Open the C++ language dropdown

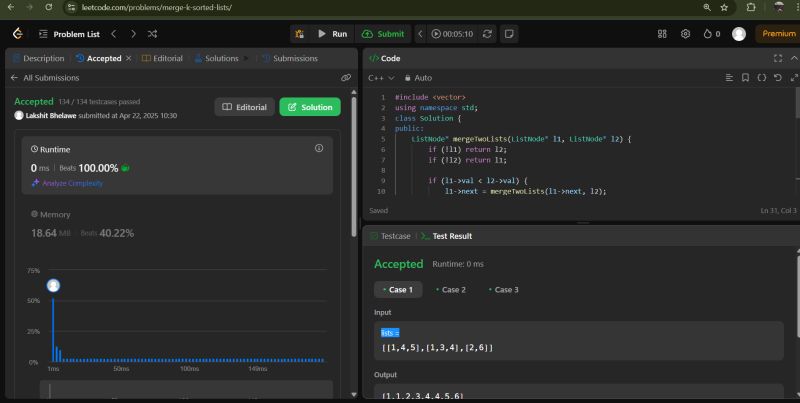381,78
